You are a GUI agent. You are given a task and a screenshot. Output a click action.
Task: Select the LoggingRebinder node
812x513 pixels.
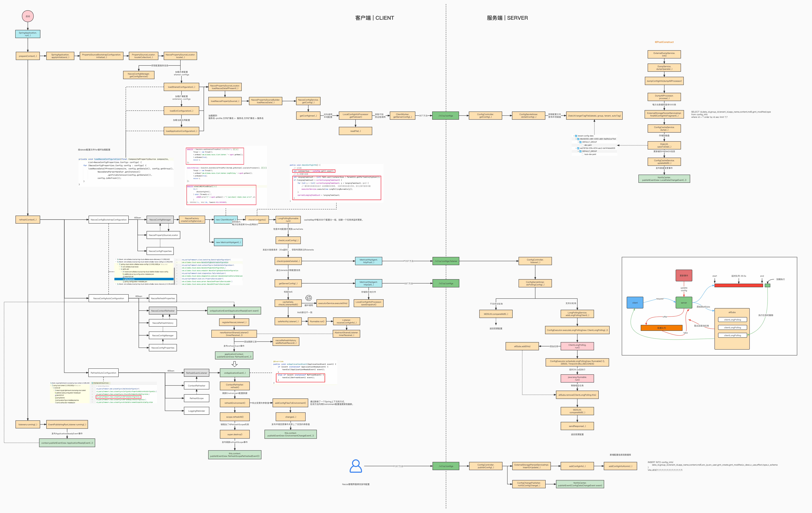point(197,411)
